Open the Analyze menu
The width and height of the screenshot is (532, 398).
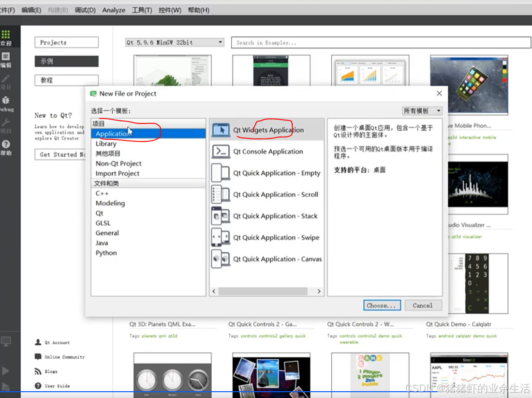click(x=114, y=10)
